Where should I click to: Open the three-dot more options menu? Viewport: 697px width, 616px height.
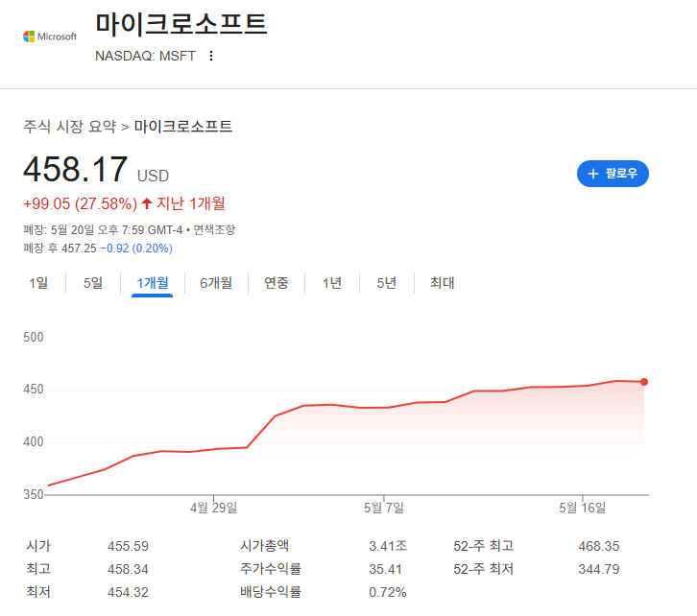[x=211, y=56]
